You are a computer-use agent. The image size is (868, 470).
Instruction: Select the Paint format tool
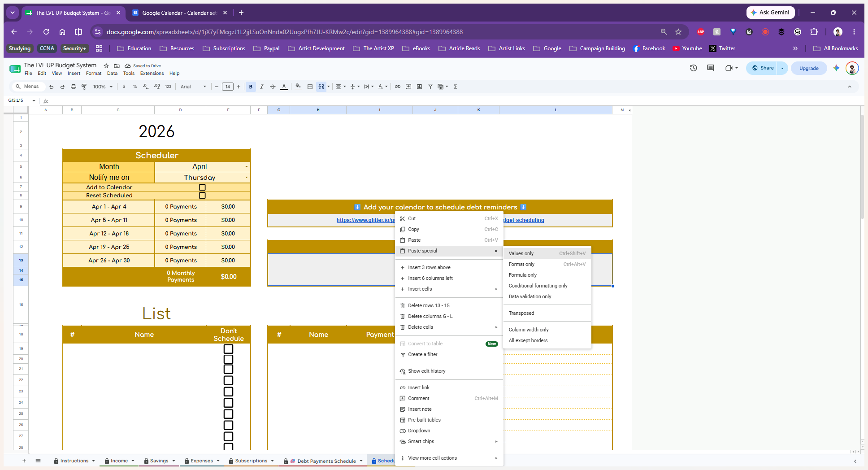point(84,87)
